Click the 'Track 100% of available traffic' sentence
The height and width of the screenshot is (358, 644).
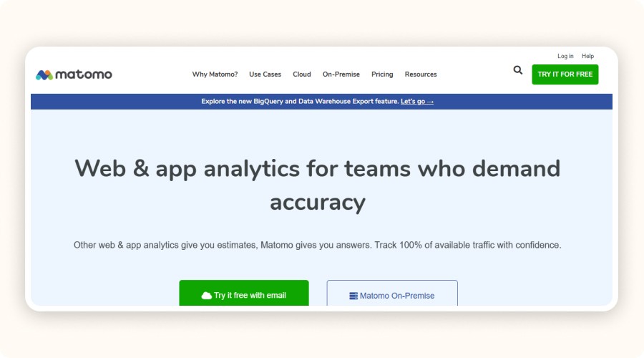pyautogui.click(x=467, y=245)
